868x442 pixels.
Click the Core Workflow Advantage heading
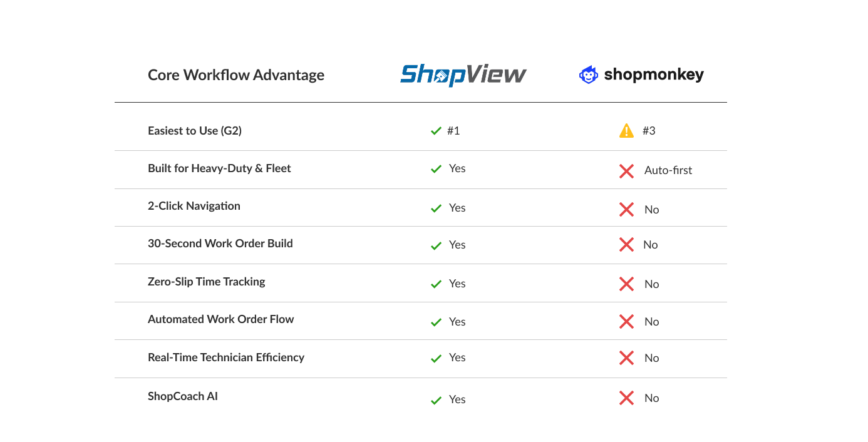pyautogui.click(x=236, y=75)
